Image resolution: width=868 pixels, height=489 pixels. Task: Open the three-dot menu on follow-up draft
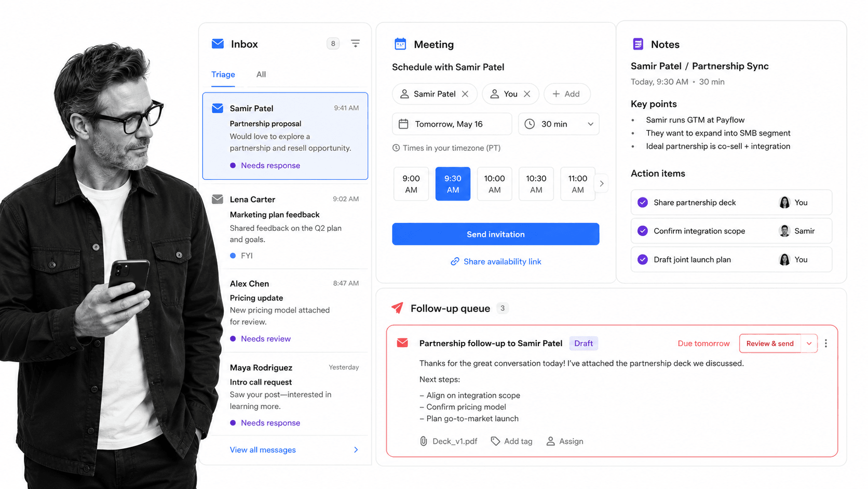point(826,343)
